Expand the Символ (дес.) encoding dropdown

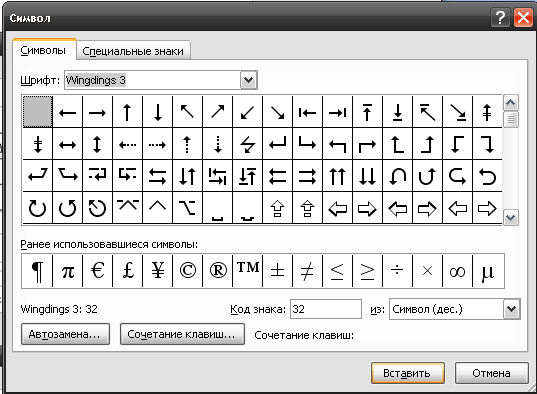pos(511,309)
